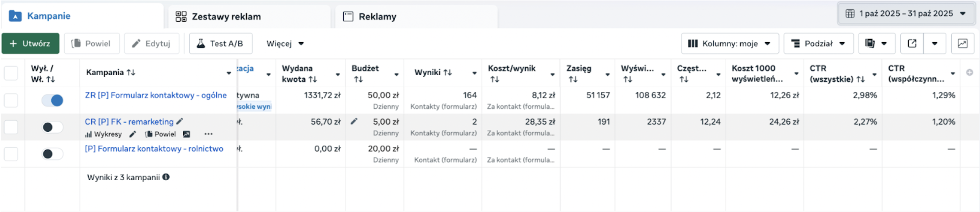The width and height of the screenshot is (980, 212).
Task: Open the Podział breakdown dropdown
Action: tap(818, 43)
